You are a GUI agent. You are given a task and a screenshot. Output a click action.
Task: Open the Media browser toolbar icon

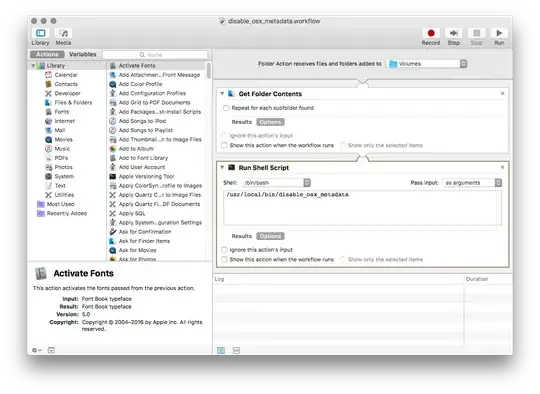point(63,33)
